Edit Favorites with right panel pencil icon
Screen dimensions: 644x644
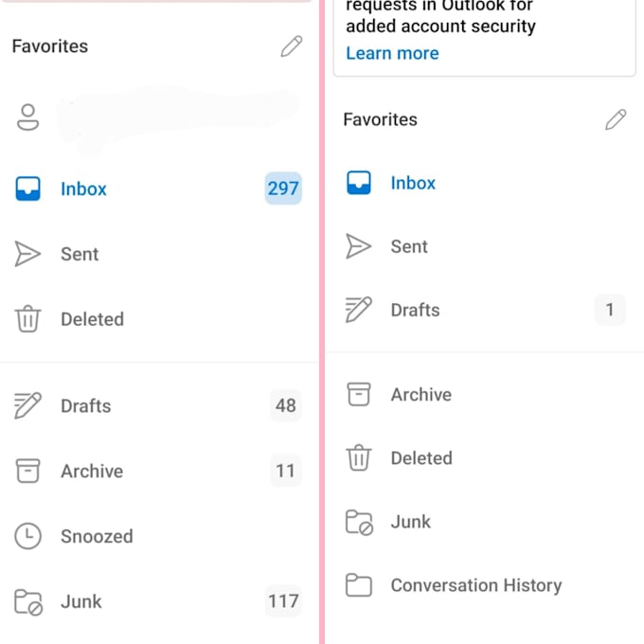(x=616, y=119)
